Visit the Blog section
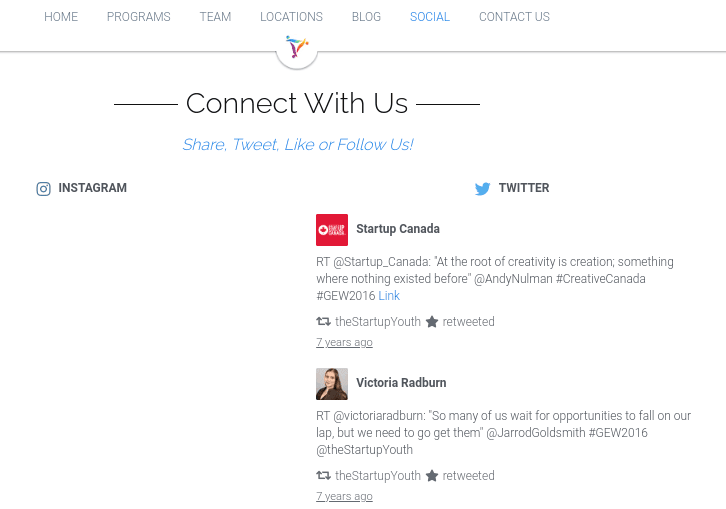The width and height of the screenshot is (726, 509). [x=366, y=17]
